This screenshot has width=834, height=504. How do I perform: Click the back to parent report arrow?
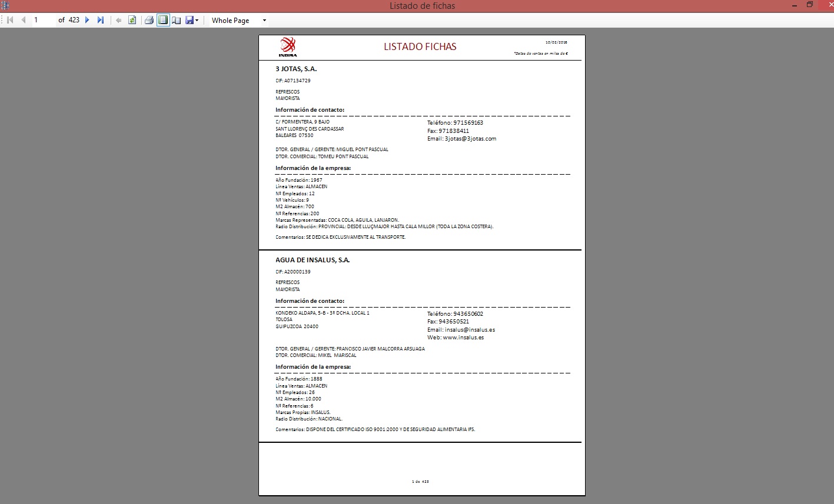click(x=118, y=20)
